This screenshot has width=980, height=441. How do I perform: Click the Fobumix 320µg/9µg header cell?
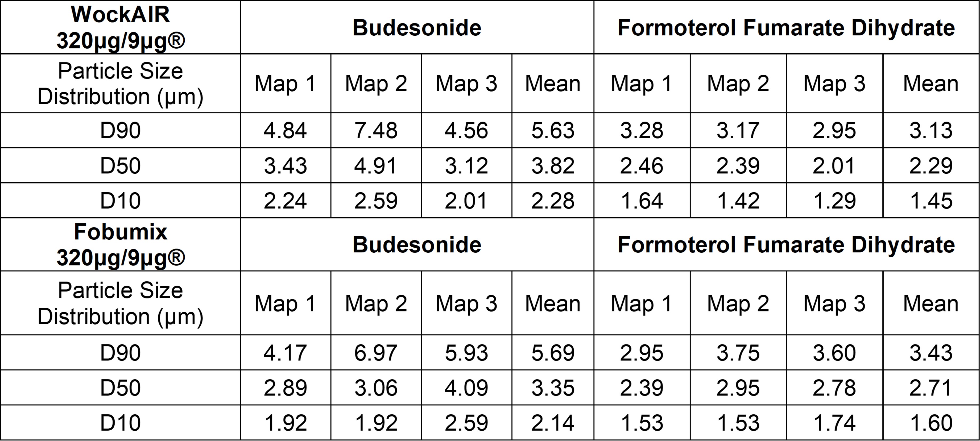[120, 244]
